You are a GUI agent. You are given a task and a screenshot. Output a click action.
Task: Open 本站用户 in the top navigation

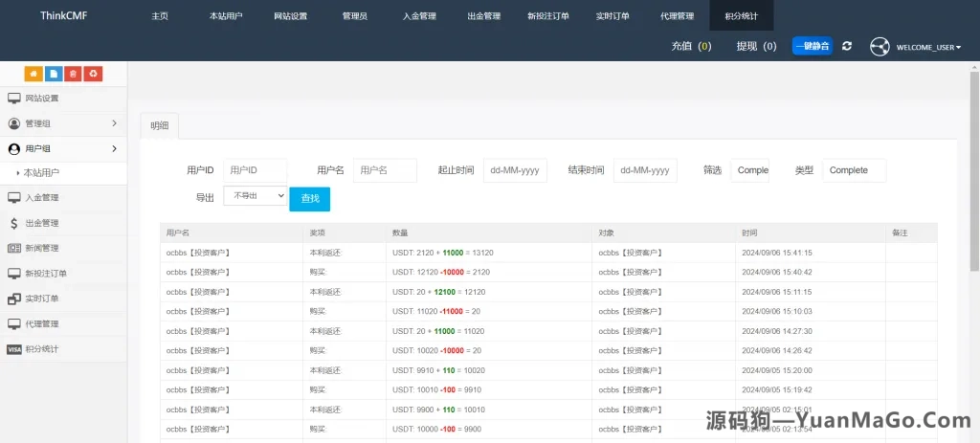click(226, 16)
